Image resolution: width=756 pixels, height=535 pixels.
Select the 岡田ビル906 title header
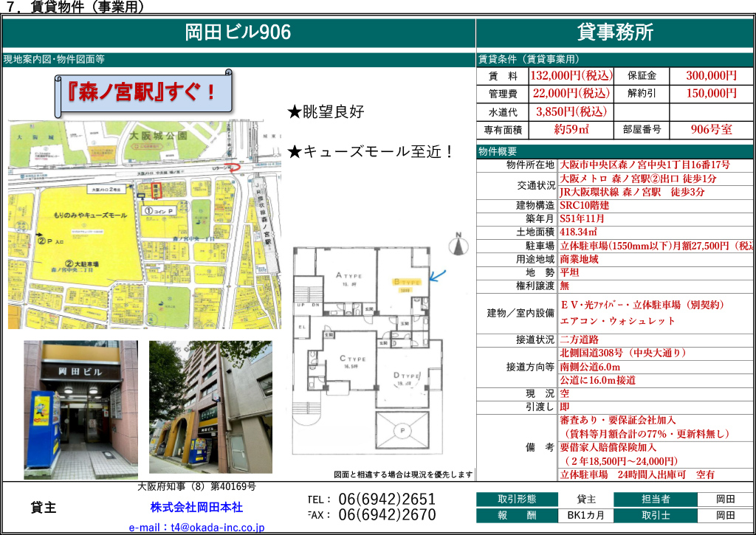238,32
